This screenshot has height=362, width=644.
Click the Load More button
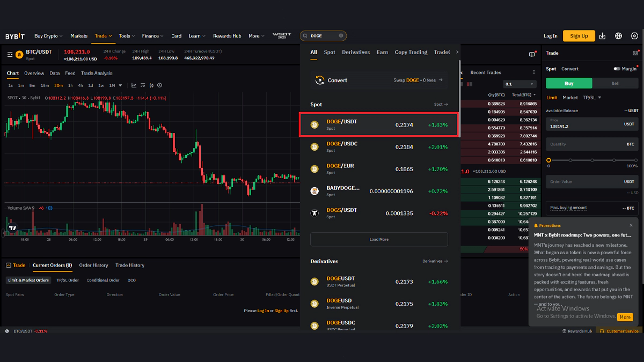pos(379,239)
